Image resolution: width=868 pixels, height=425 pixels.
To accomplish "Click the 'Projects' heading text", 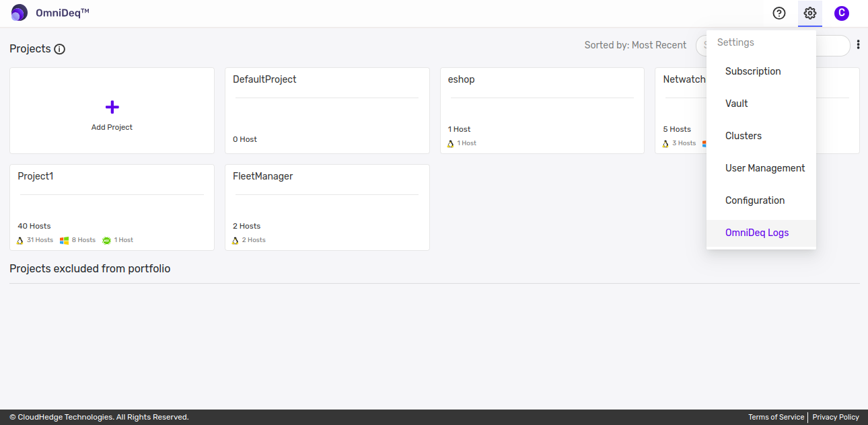I will 30,49.
